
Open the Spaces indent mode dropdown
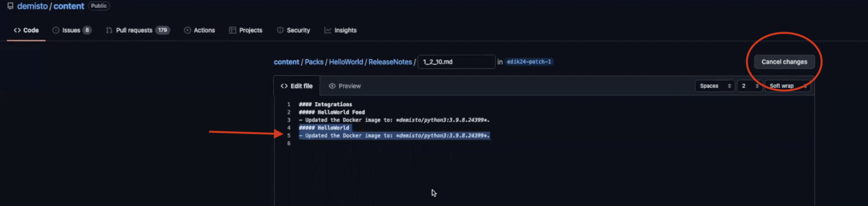(715, 86)
